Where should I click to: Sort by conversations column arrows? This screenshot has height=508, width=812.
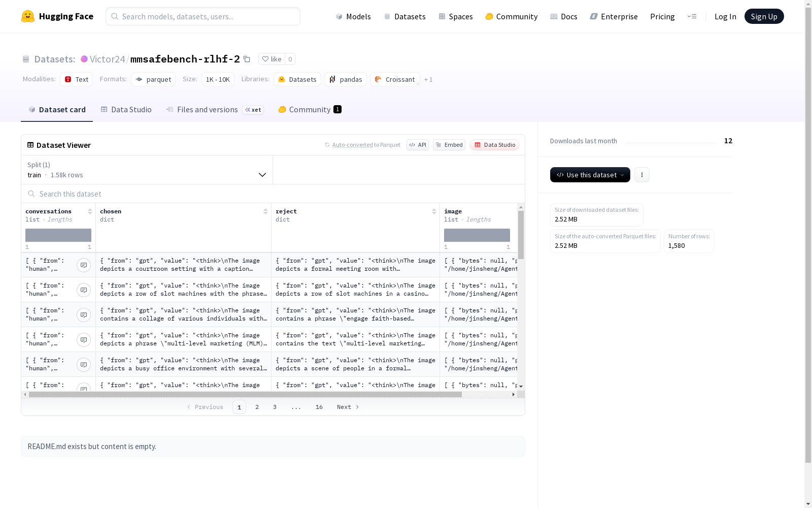tap(90, 211)
